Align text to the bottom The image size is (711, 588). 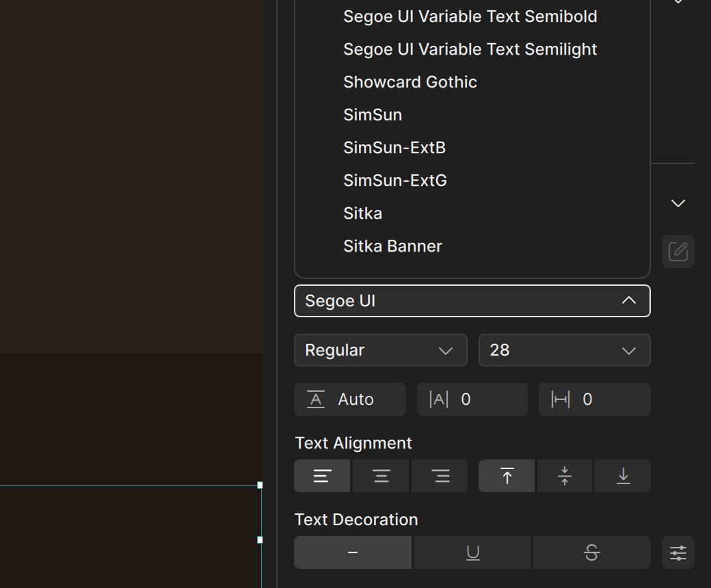tap(623, 476)
